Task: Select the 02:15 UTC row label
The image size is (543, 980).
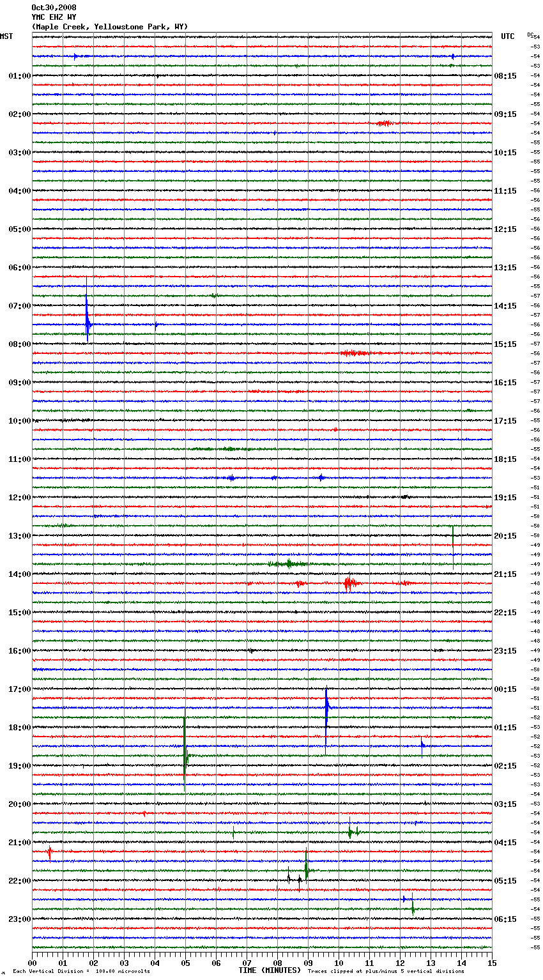Action: click(505, 766)
